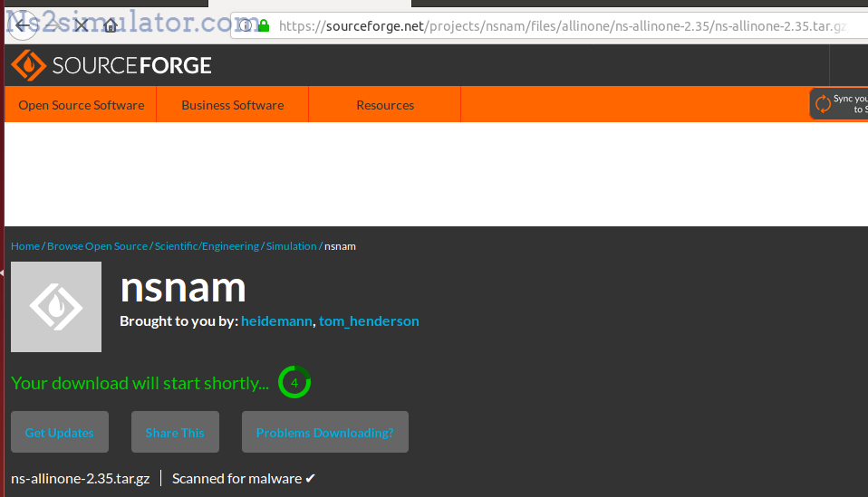Image resolution: width=868 pixels, height=497 pixels.
Task: Open Browse Open Source breadcrumb link
Action: click(x=98, y=246)
